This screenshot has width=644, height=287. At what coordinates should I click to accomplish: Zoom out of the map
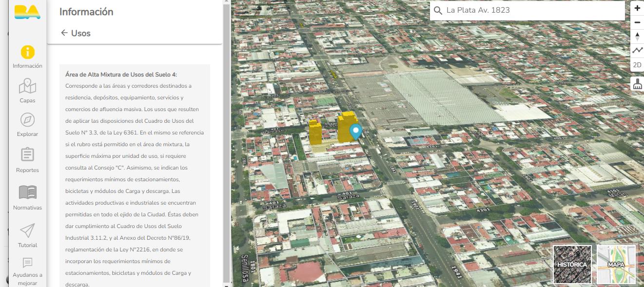[x=637, y=22]
